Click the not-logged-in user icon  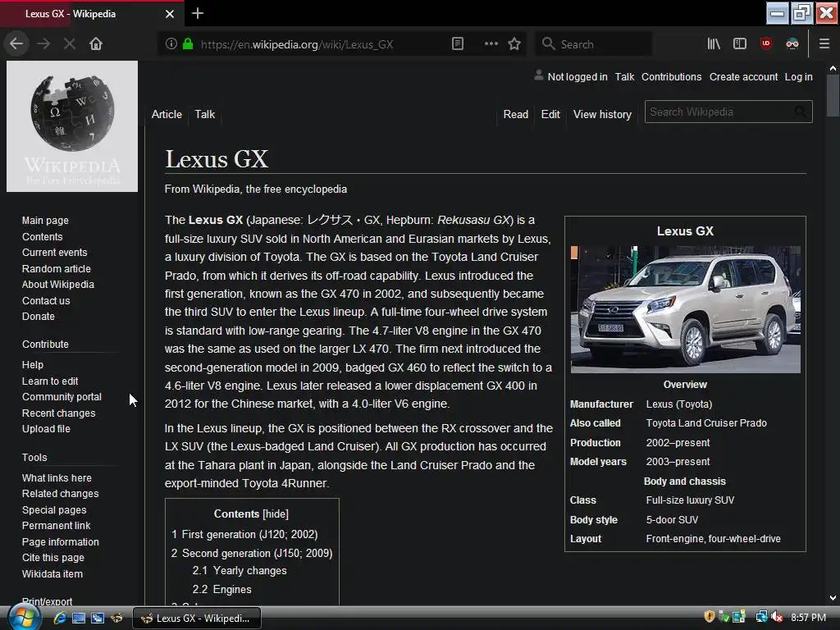pos(538,76)
